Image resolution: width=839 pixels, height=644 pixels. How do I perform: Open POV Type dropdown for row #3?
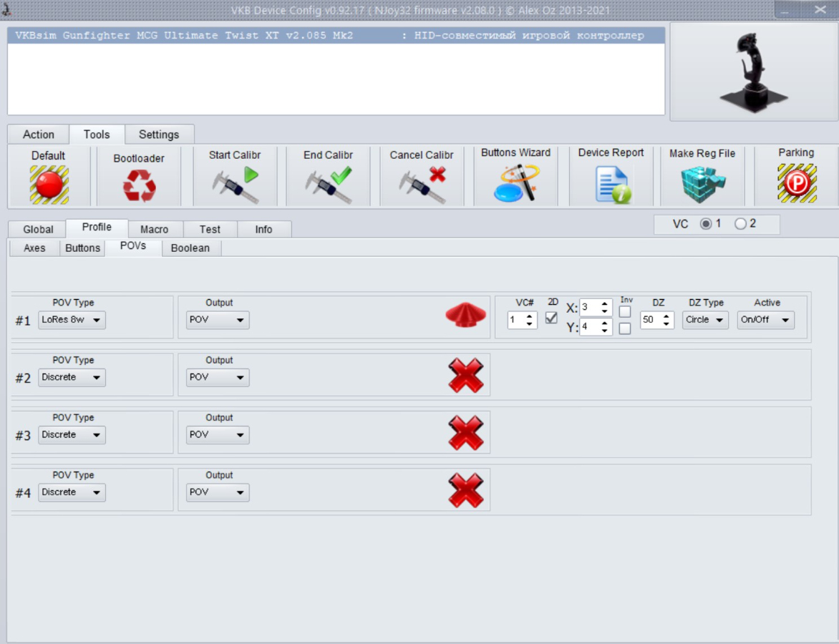pos(72,435)
